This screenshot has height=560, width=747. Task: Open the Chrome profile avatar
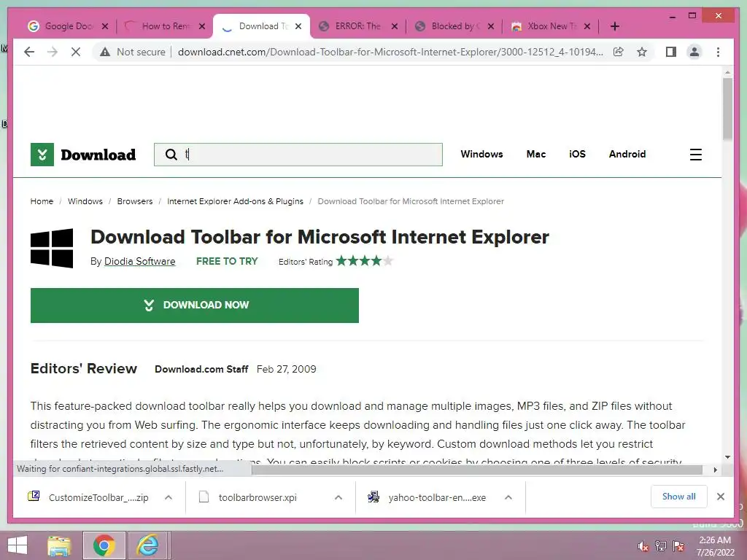coord(694,52)
